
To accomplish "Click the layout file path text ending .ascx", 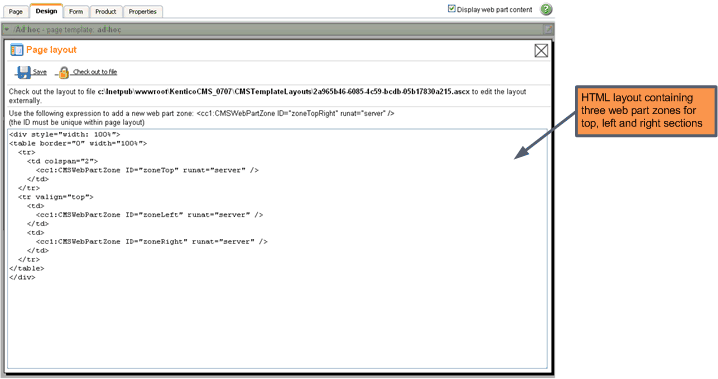I will (283, 92).
